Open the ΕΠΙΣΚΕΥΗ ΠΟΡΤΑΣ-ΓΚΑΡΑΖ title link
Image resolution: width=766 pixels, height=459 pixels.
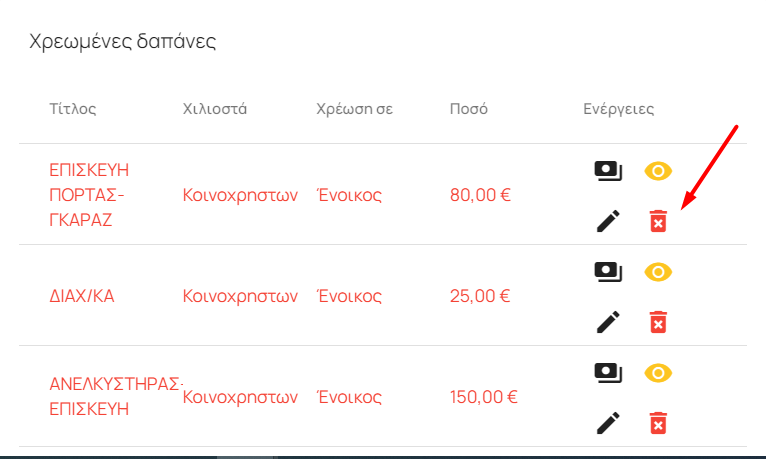pos(89,195)
